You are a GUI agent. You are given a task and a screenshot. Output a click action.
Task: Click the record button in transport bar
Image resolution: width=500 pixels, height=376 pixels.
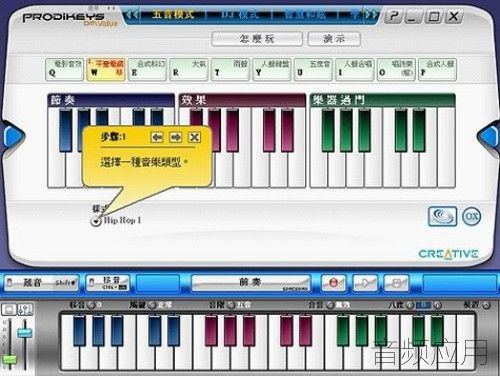coord(333,283)
